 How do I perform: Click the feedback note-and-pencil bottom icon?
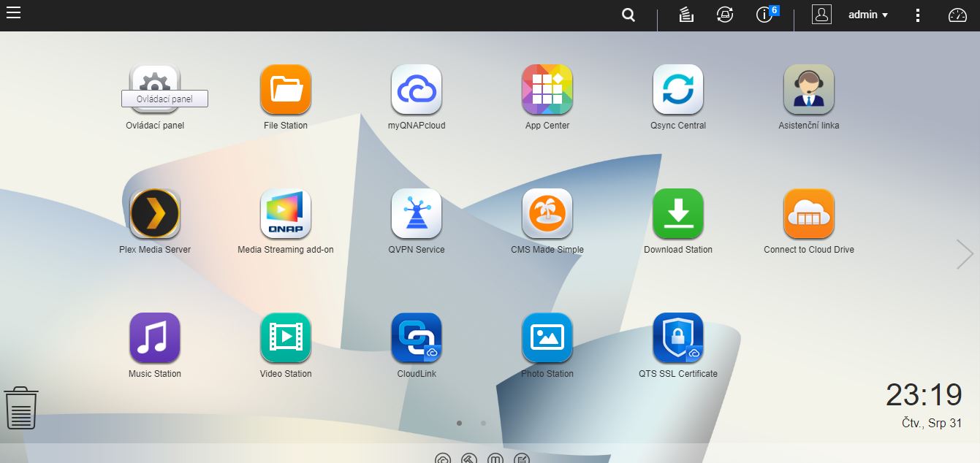point(522,458)
